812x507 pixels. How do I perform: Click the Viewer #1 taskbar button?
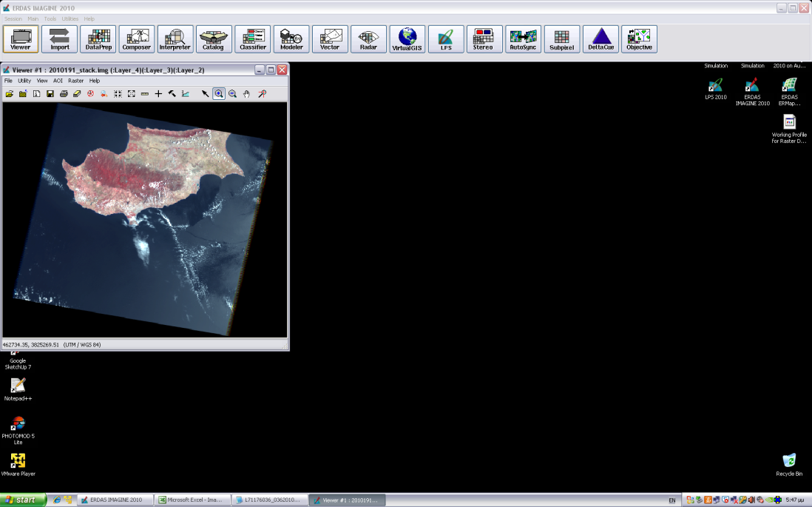tap(348, 500)
